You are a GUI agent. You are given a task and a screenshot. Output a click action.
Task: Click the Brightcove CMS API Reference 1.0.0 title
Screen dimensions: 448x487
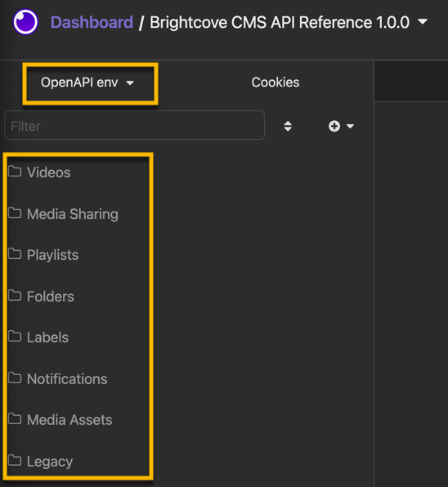point(280,22)
